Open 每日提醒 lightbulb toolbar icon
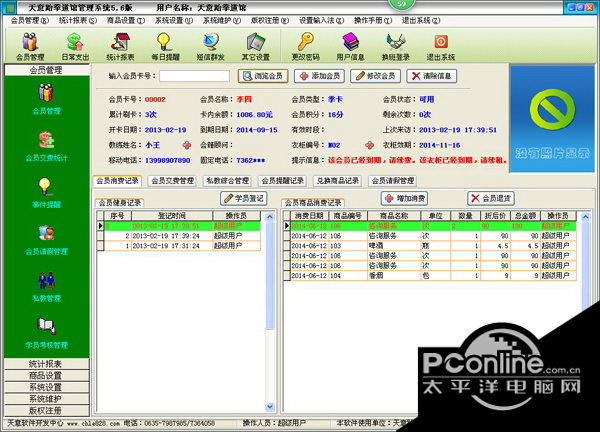The image size is (600, 432). 165,47
